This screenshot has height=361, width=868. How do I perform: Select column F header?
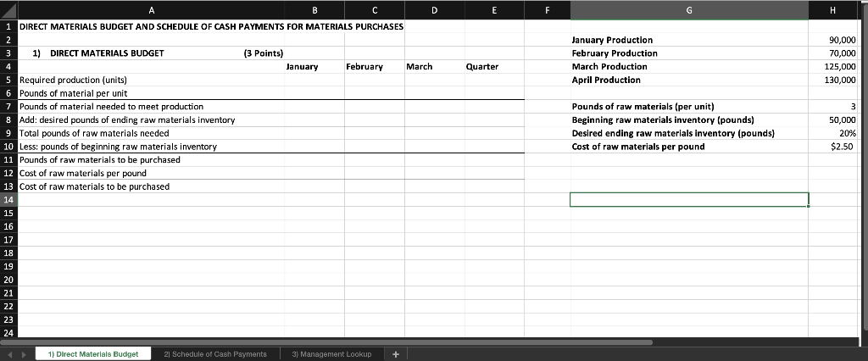click(x=547, y=10)
